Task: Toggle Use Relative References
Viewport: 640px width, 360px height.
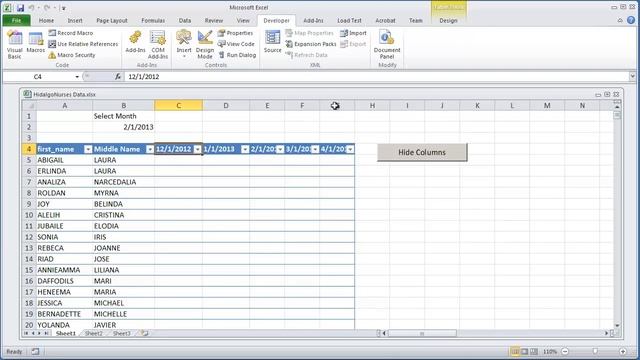Action: (83, 44)
